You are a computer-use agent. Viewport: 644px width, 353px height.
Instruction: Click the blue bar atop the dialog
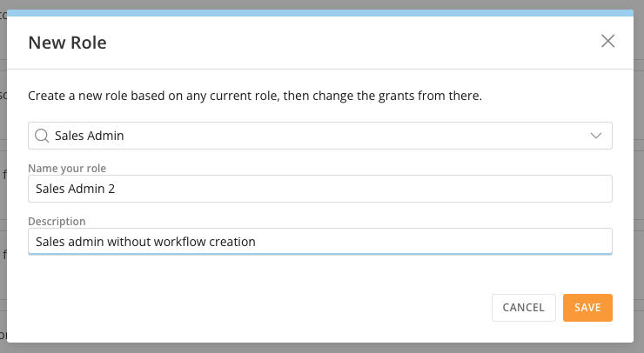[x=320, y=13]
